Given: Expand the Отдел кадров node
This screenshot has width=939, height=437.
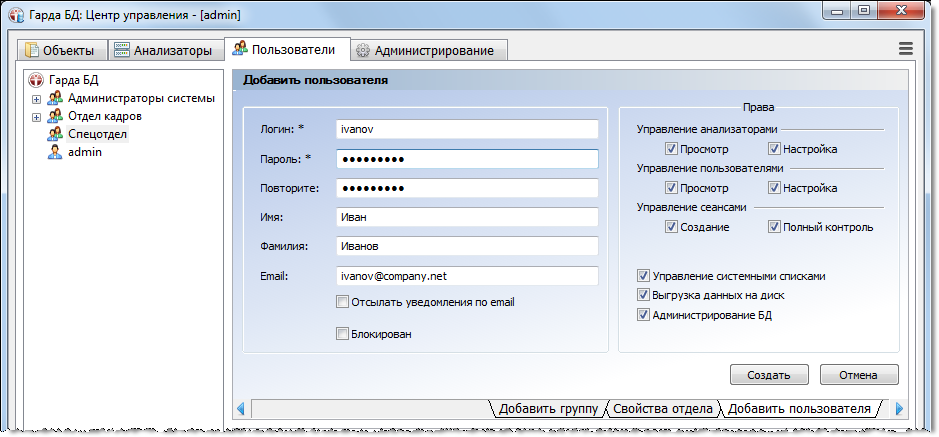Looking at the screenshot, I should coord(37,117).
